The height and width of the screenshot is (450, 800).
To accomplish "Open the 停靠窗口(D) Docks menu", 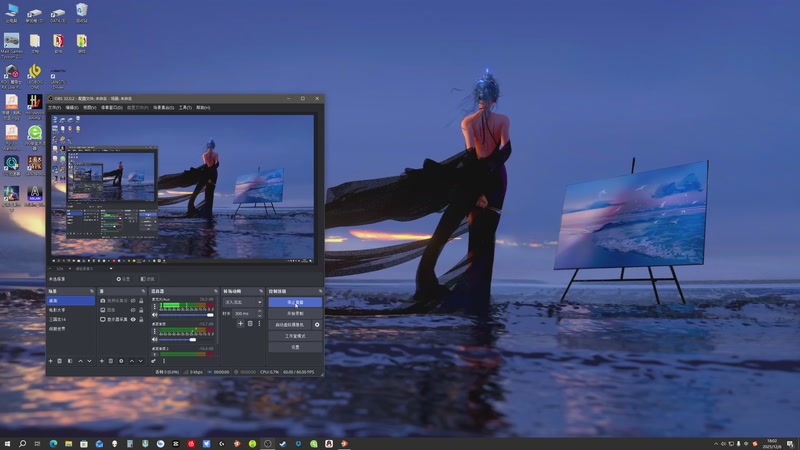I will (x=112, y=108).
